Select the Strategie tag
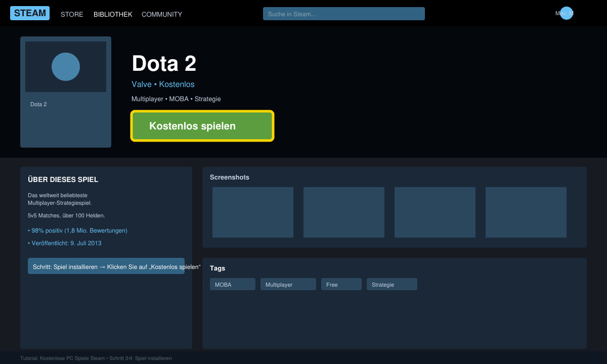Image resolution: width=607 pixels, height=364 pixels. tap(392, 284)
